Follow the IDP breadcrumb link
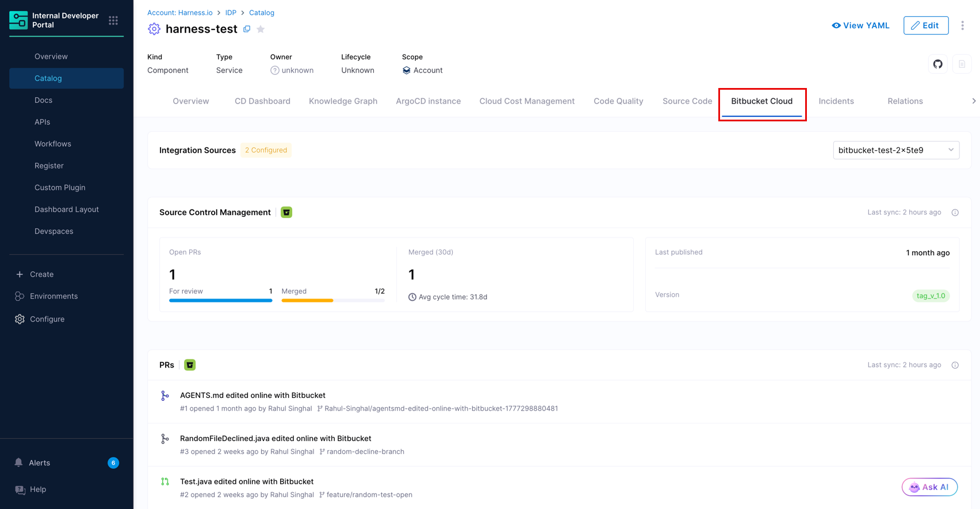The image size is (980, 509). tap(231, 13)
